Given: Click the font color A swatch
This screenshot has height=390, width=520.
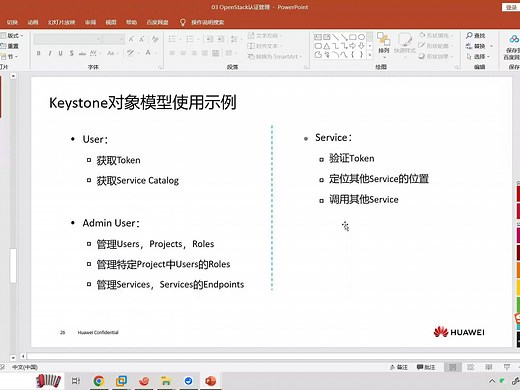Looking at the screenshot, I should click(148, 53).
